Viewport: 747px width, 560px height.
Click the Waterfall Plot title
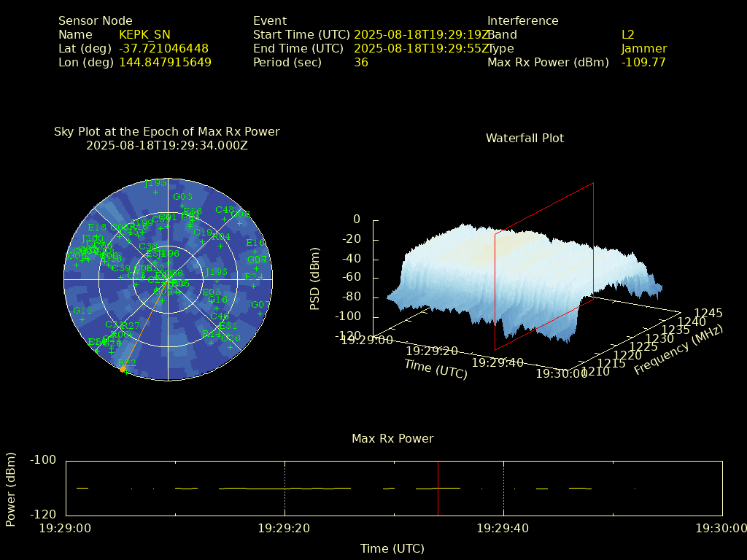(525, 138)
